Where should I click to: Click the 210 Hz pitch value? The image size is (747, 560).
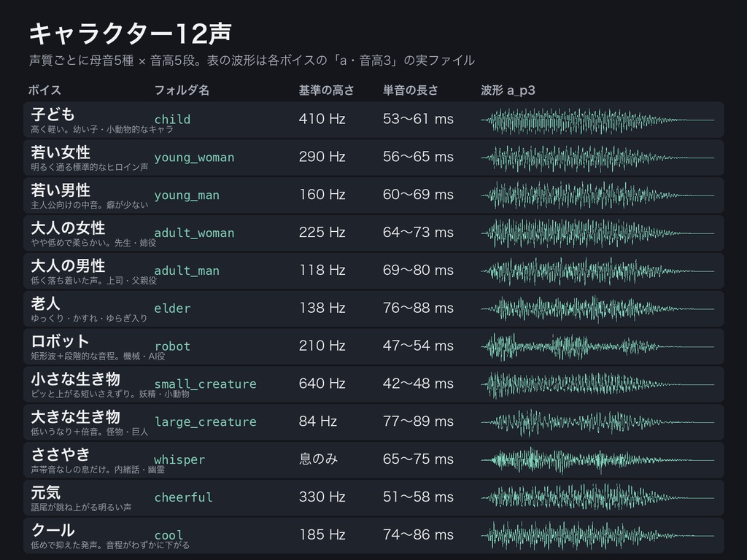point(322,346)
